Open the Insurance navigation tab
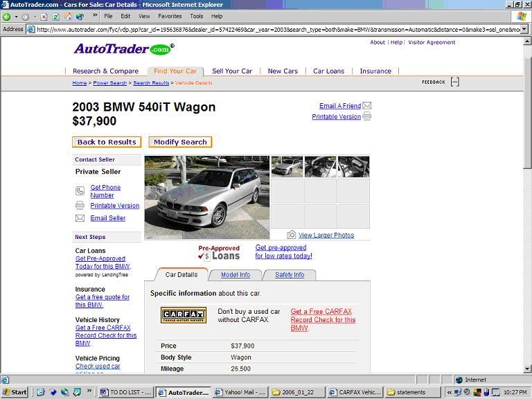 pos(375,71)
